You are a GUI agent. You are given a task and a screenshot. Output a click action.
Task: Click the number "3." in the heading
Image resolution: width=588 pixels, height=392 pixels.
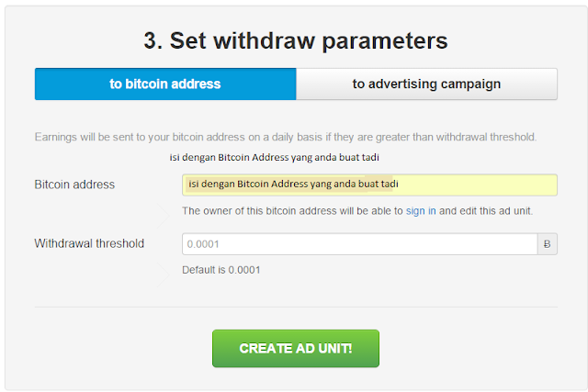[x=155, y=40]
